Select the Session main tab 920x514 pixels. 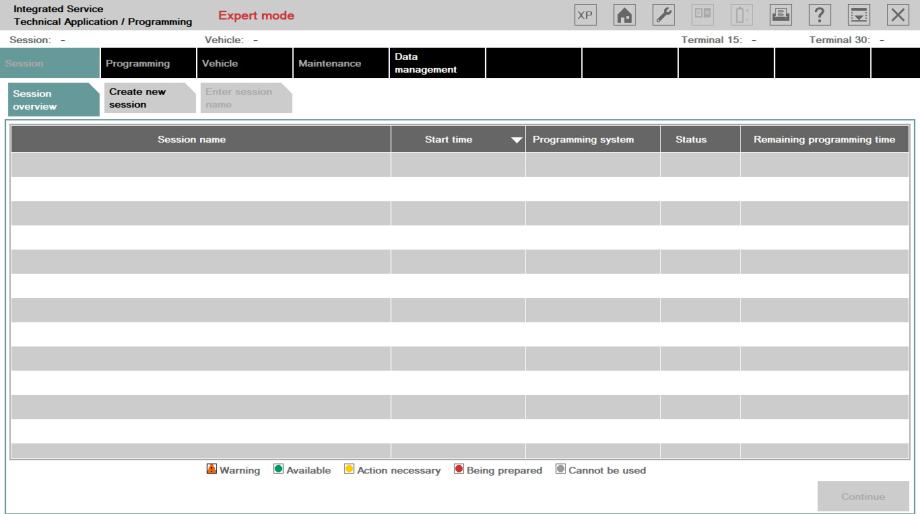coord(50,63)
